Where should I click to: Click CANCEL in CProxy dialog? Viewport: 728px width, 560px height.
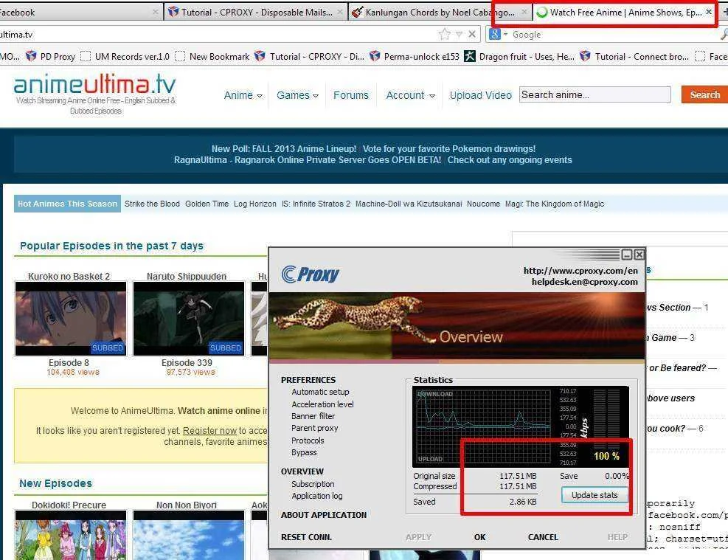pos(543,537)
